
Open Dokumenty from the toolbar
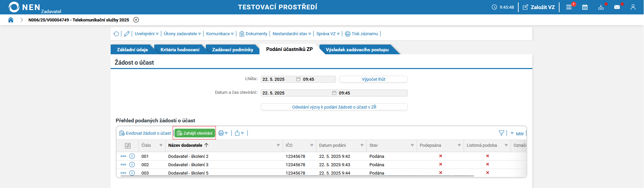click(x=253, y=34)
